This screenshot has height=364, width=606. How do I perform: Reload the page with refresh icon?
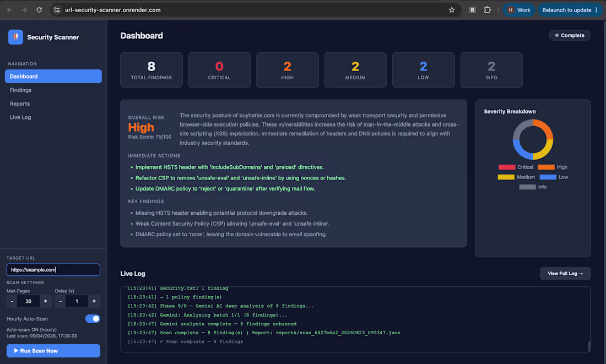tap(39, 10)
